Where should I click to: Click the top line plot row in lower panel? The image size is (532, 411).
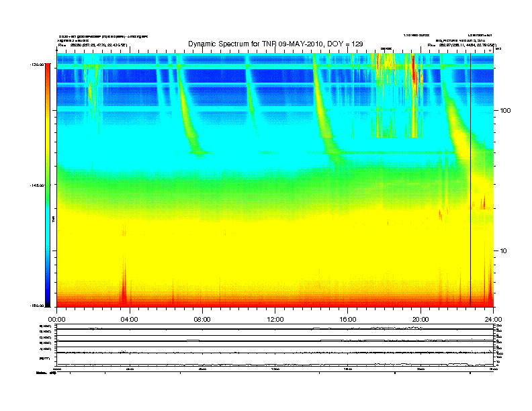pyautogui.click(x=275, y=327)
